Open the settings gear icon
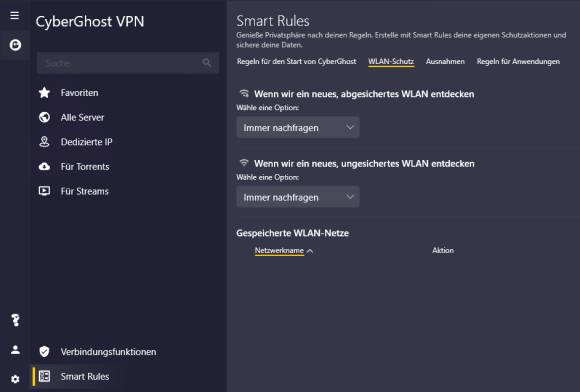 (x=15, y=379)
